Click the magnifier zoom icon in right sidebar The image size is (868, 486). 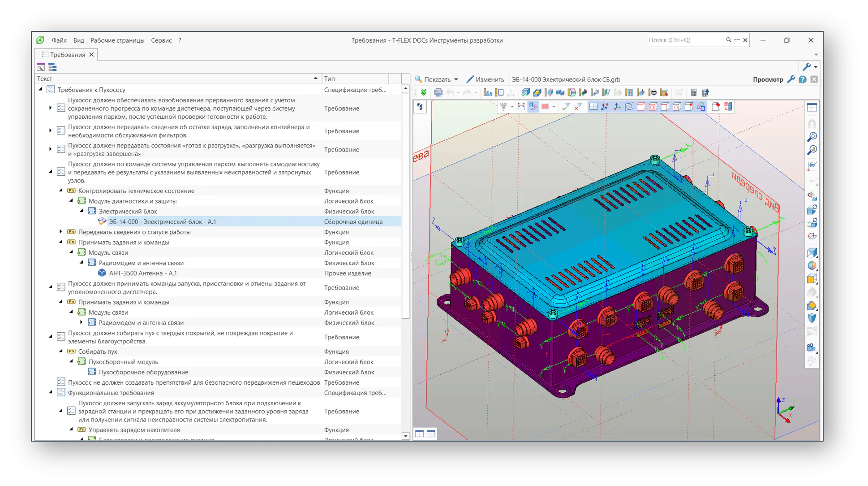point(812,137)
